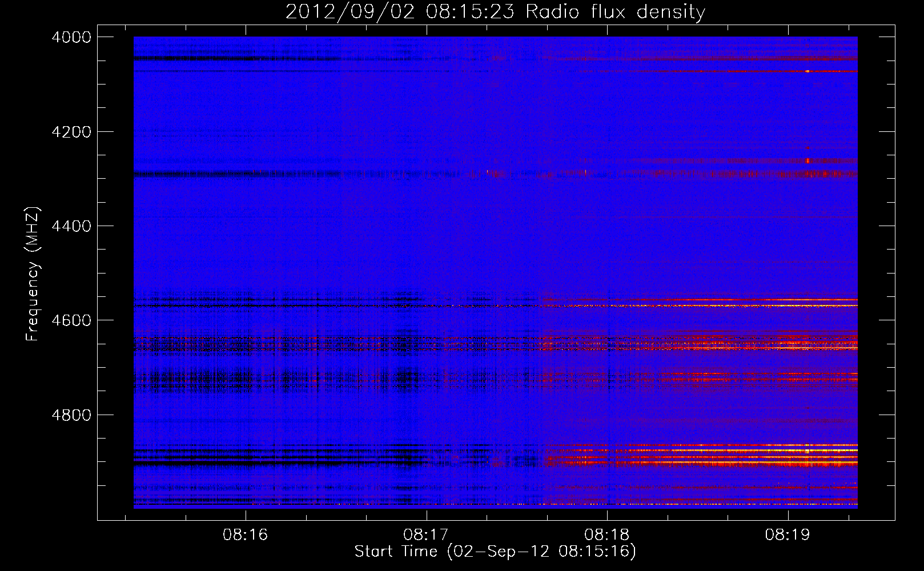
Task: Click the plot title '2012/09/02 08:15:23 Radio flux density'
Action: (x=495, y=12)
